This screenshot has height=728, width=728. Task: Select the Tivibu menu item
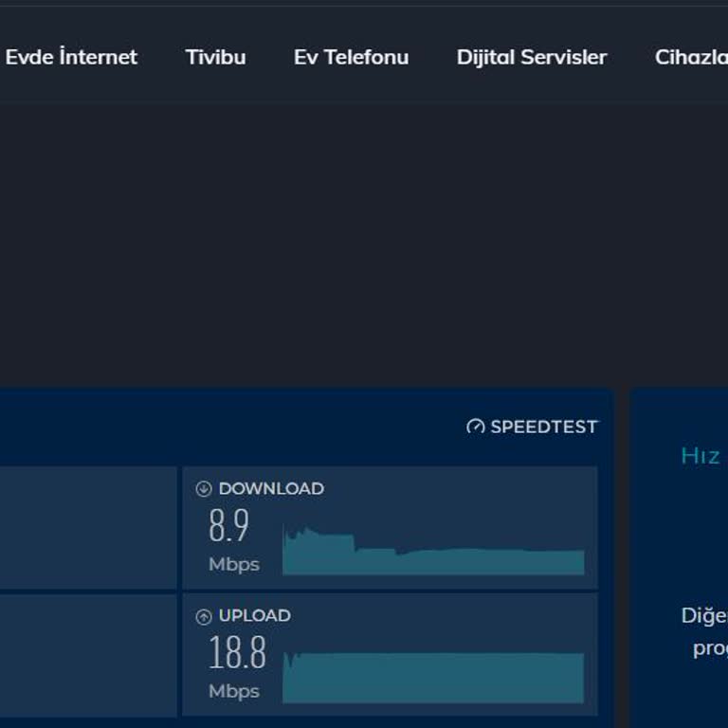[x=215, y=57]
